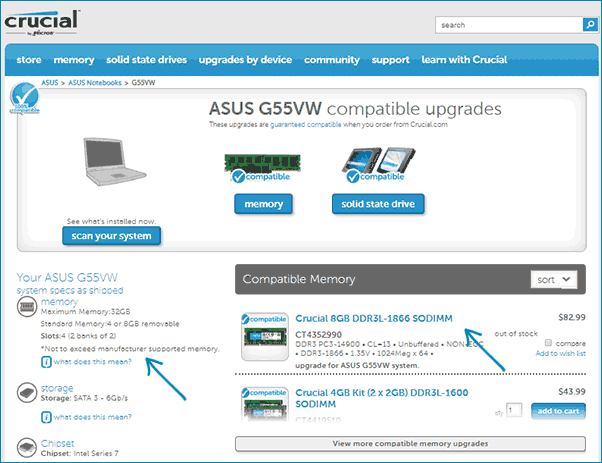602x463 pixels.
Task: Click the qty field for 4GB Kit
Action: 514,410
